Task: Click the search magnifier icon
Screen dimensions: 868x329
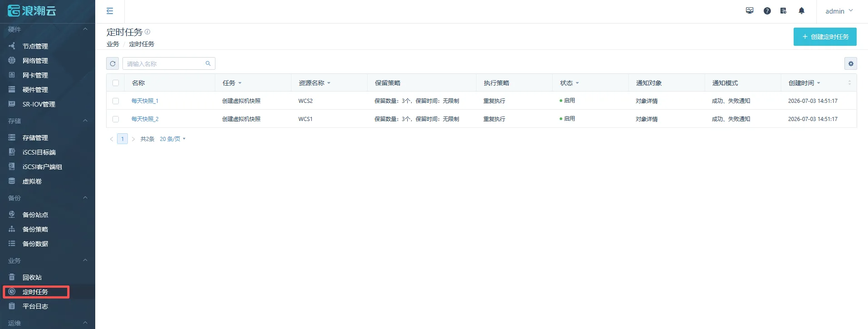Action: pyautogui.click(x=208, y=63)
